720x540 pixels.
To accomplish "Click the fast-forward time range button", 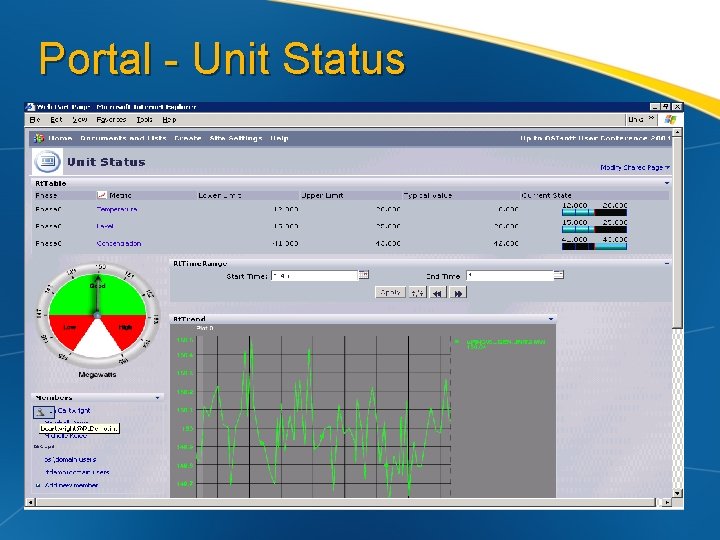I will pyautogui.click(x=458, y=292).
